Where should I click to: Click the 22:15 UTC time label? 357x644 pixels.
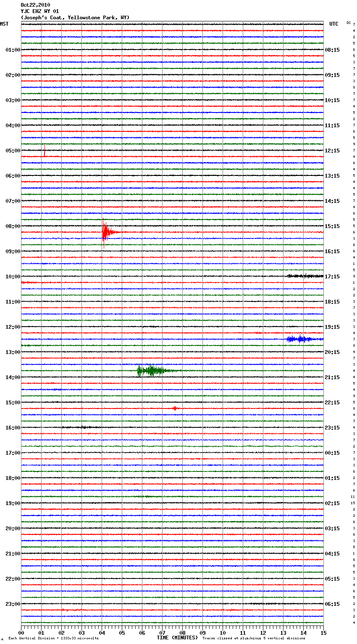(332, 403)
